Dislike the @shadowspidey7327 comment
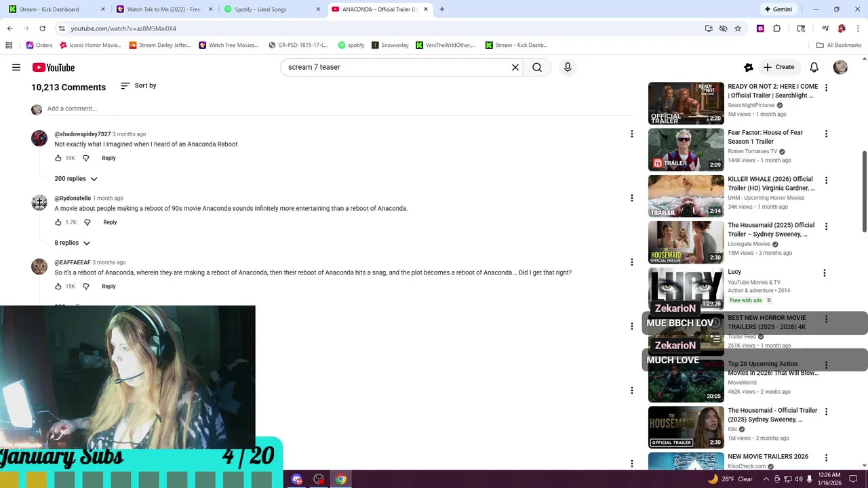This screenshot has width=868, height=488. (x=86, y=158)
